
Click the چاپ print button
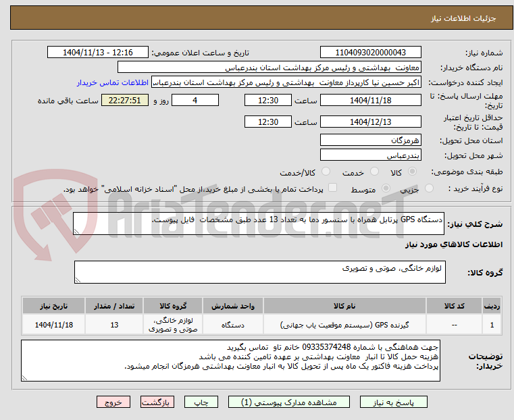click(201, 402)
